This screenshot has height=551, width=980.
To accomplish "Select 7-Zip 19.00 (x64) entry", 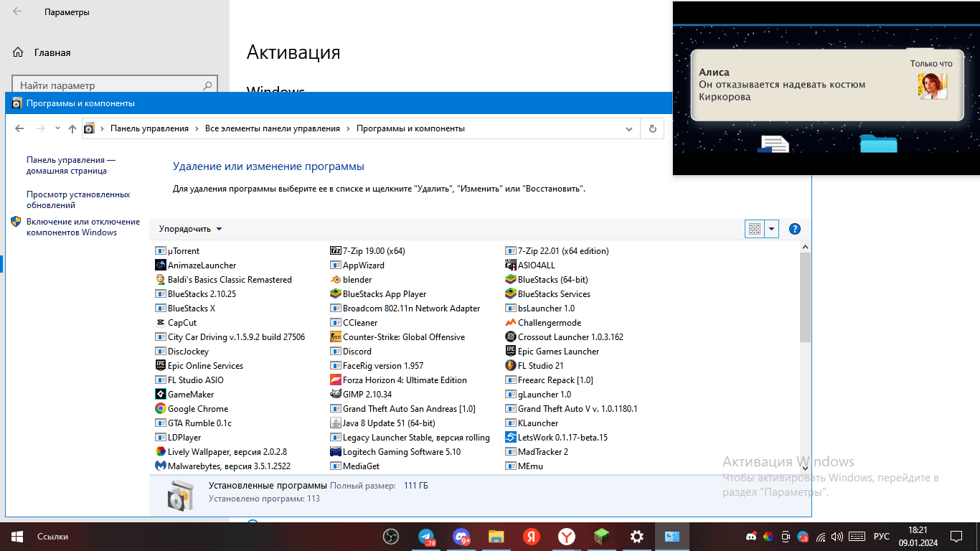I will (x=368, y=251).
